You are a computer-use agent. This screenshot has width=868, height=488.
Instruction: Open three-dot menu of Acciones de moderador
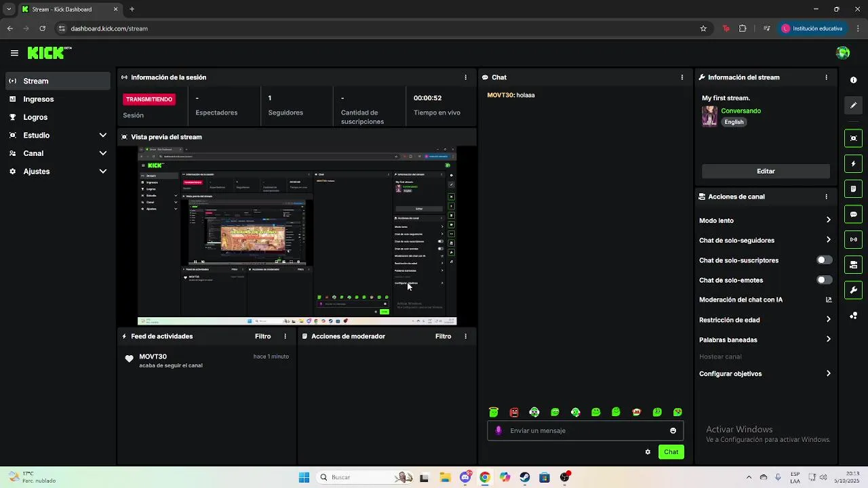tap(465, 336)
